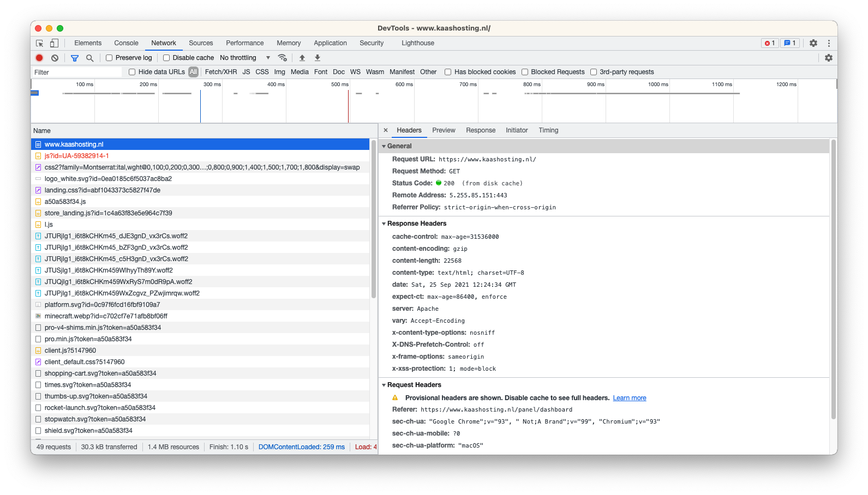
Task: Collapse the Response Headers section
Action: pos(384,224)
